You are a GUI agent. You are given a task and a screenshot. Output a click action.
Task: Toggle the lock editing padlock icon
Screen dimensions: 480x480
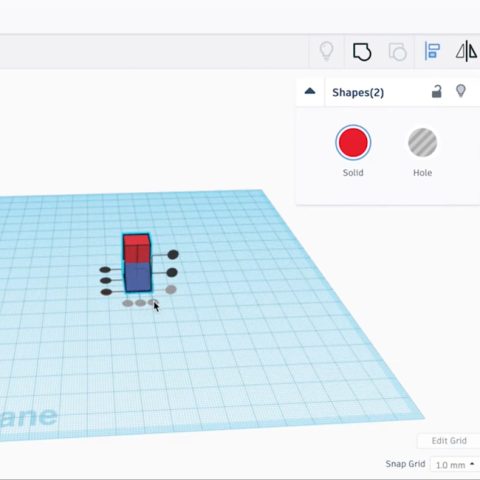pyautogui.click(x=437, y=91)
